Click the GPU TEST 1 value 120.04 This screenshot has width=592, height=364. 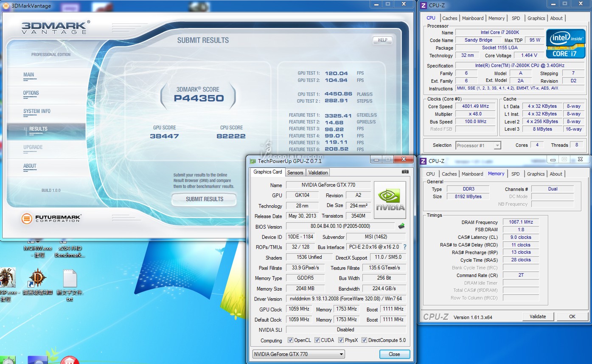pyautogui.click(x=336, y=73)
